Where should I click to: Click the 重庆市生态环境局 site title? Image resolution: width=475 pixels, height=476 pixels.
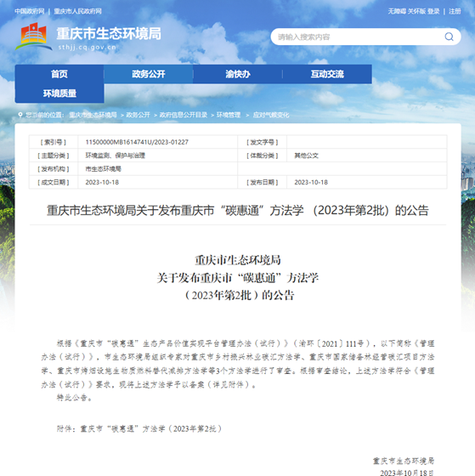109,33
